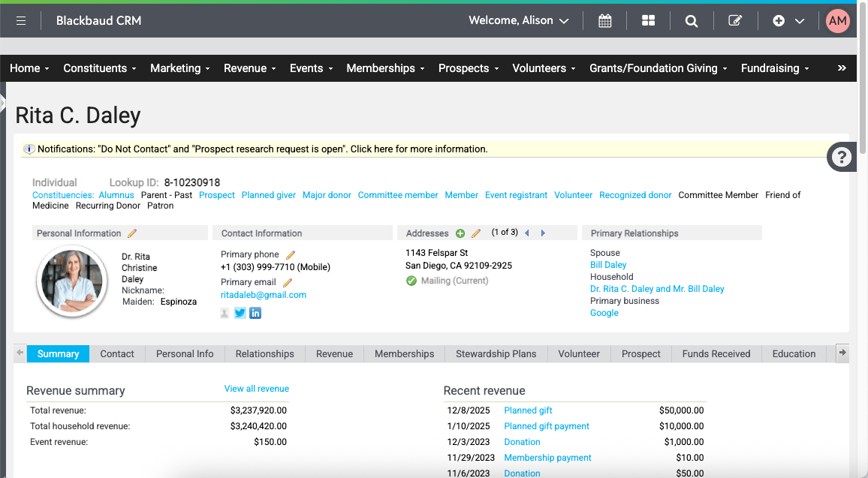Image resolution: width=868 pixels, height=478 pixels.
Task: Open Bill Daley's record link
Action: tap(607, 264)
